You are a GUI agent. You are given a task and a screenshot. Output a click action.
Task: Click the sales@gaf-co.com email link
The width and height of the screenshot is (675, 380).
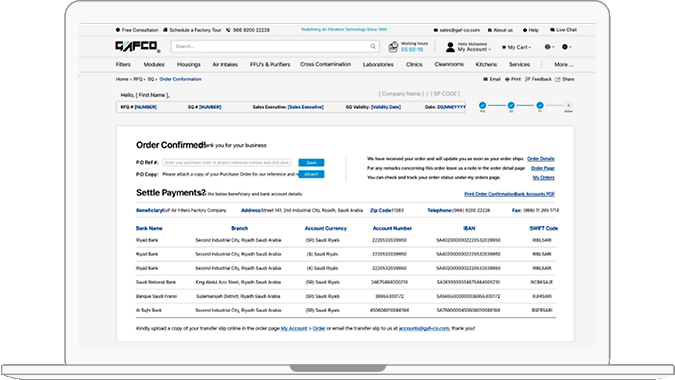coord(456,30)
